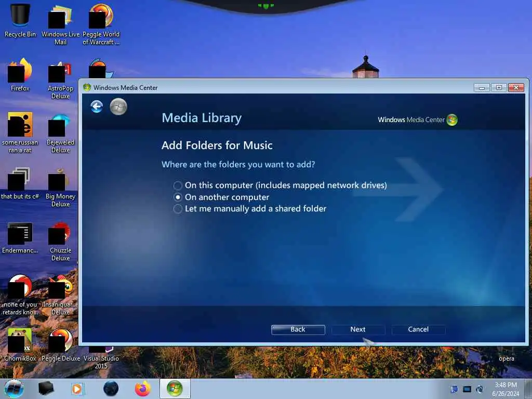Launch the Firefox desktop shortcut
The height and width of the screenshot is (399, 532).
pos(20,75)
